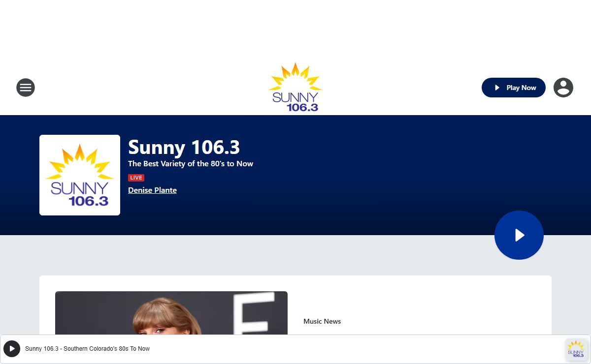Open the Denise Plante show link
The width and height of the screenshot is (591, 364).
(x=152, y=190)
